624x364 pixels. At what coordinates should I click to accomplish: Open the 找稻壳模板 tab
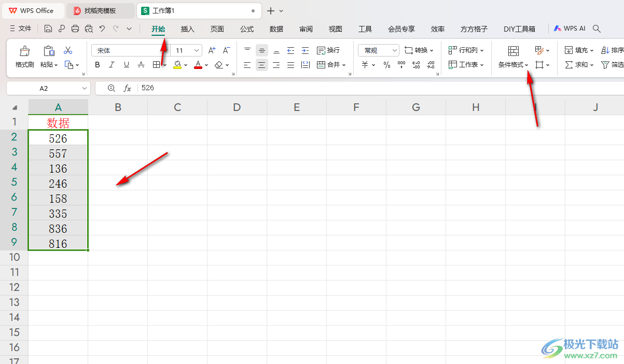click(x=100, y=10)
